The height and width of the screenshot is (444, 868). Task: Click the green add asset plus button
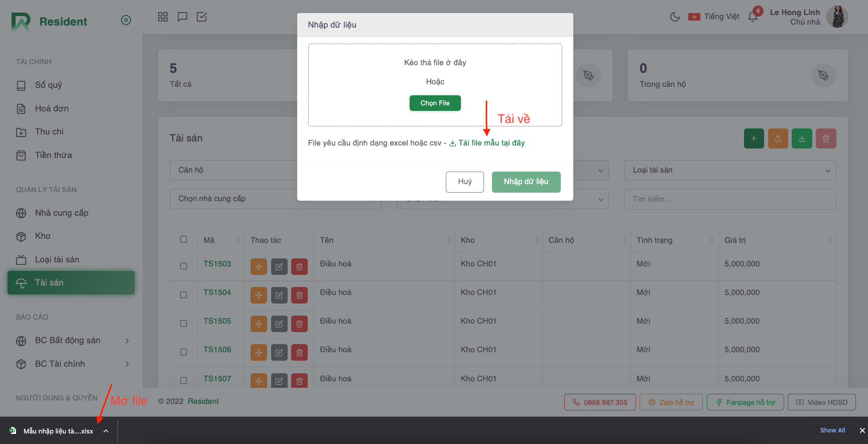click(754, 138)
